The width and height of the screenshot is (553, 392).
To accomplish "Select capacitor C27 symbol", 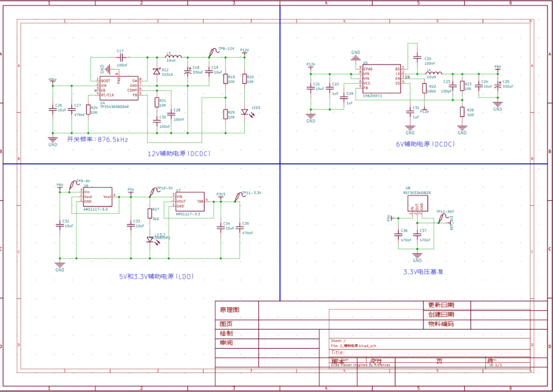I will [72, 110].
